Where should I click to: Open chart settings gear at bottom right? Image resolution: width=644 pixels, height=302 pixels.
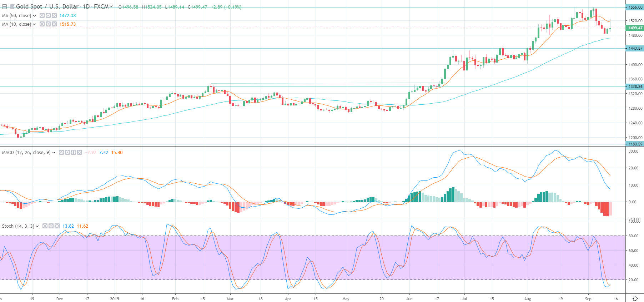[x=635, y=298]
